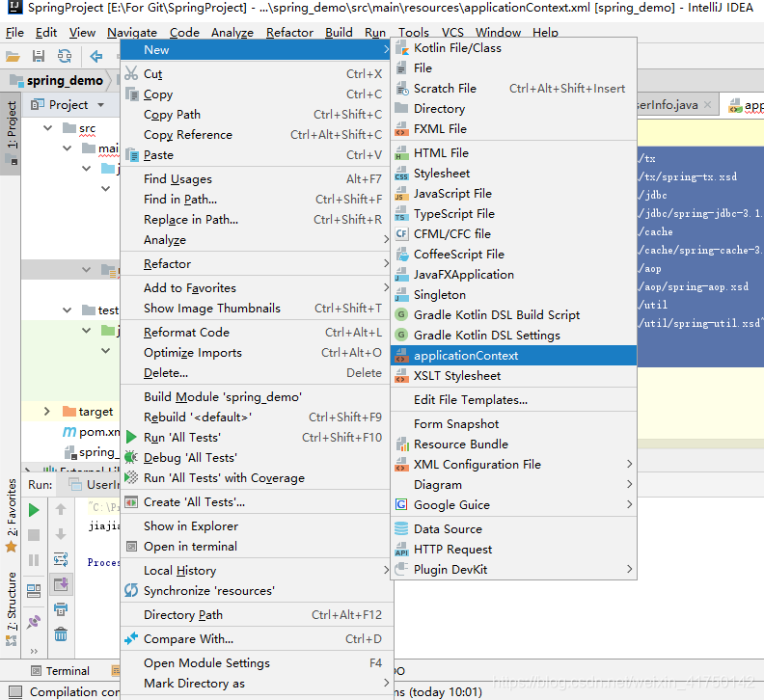Expand the target folder tree arrow
The image size is (764, 700).
(x=46, y=412)
